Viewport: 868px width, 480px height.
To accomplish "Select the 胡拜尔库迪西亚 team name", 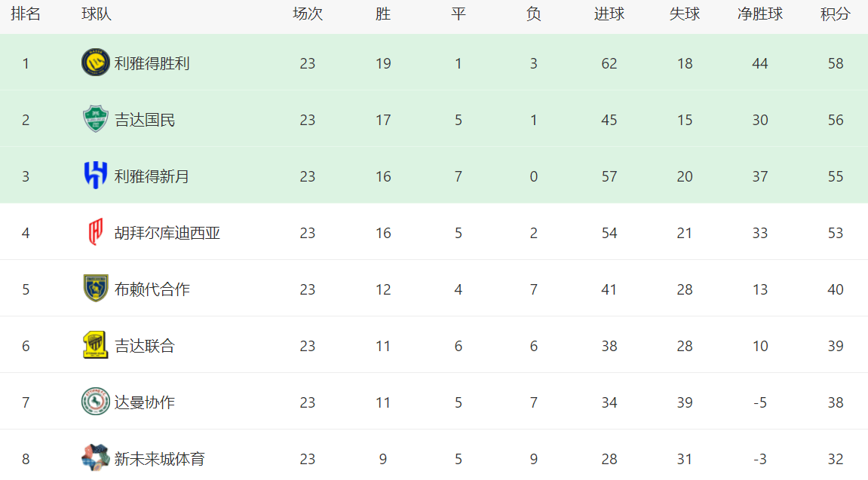I will click(x=167, y=233).
